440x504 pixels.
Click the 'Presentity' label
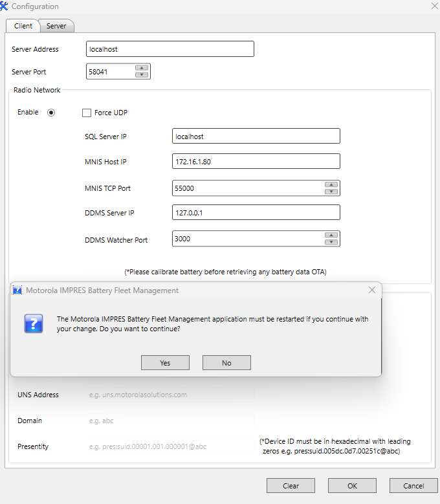click(x=33, y=446)
